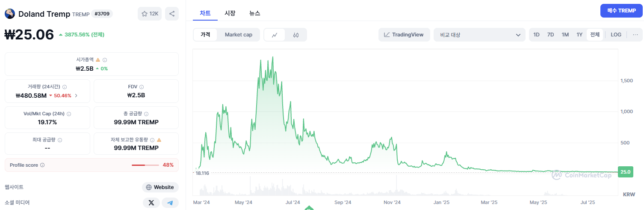Viewport: 644px width, 210px height.
Task: Open the Telegram social media link
Action: [170, 203]
